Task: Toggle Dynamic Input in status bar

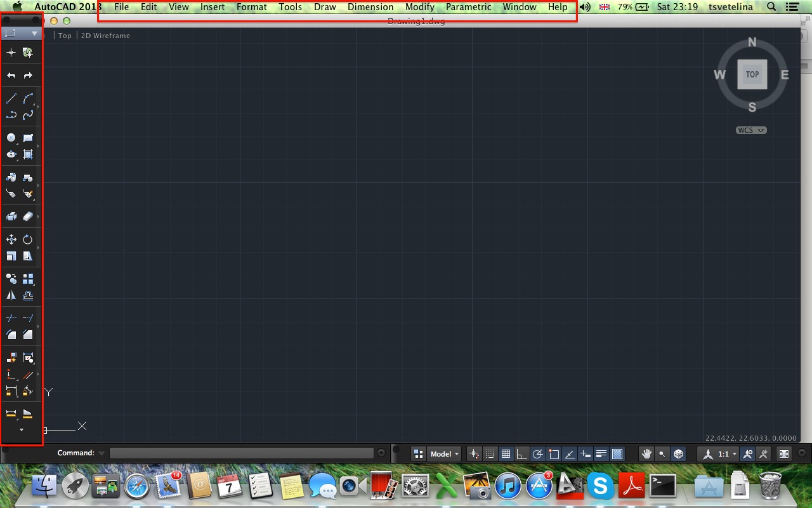Action: 586,453
